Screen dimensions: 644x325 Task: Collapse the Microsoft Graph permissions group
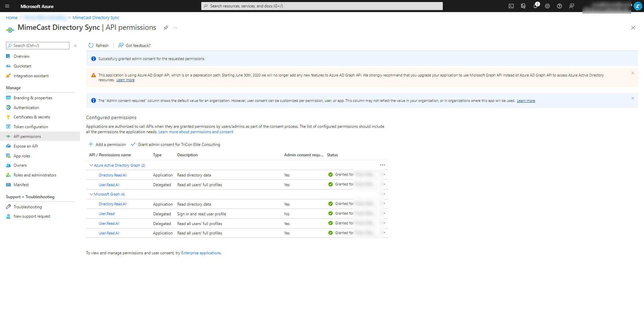coord(91,194)
